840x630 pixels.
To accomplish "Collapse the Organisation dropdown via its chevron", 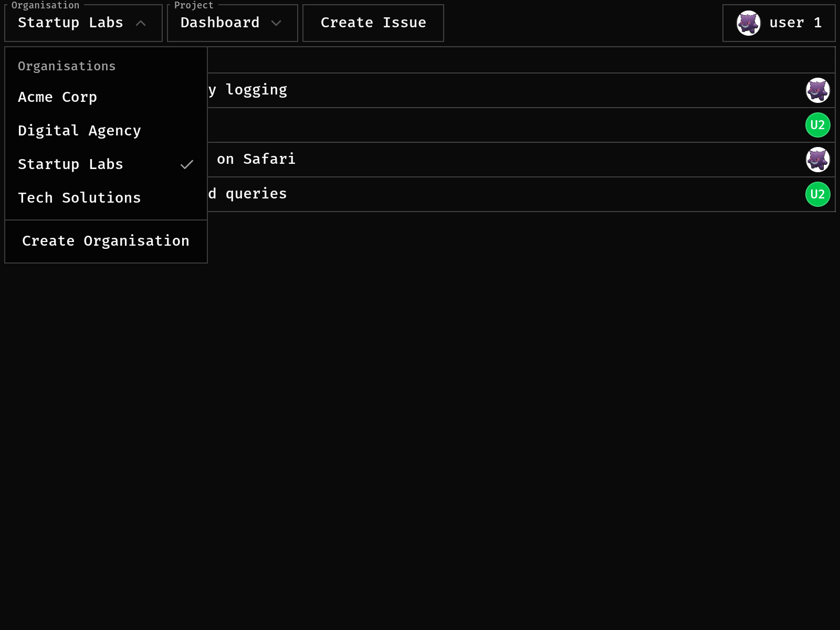I will tap(141, 23).
